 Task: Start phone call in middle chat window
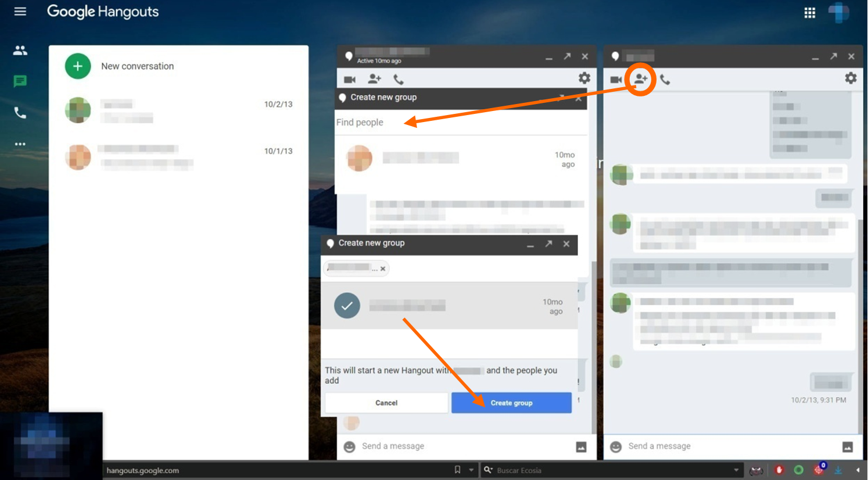[x=398, y=80]
